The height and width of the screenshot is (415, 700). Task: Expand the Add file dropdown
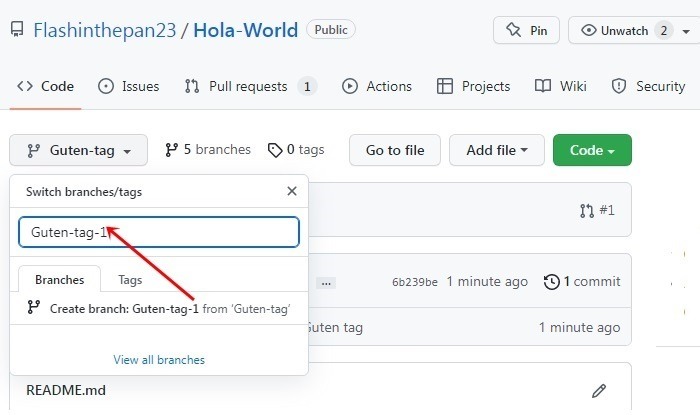[497, 150]
